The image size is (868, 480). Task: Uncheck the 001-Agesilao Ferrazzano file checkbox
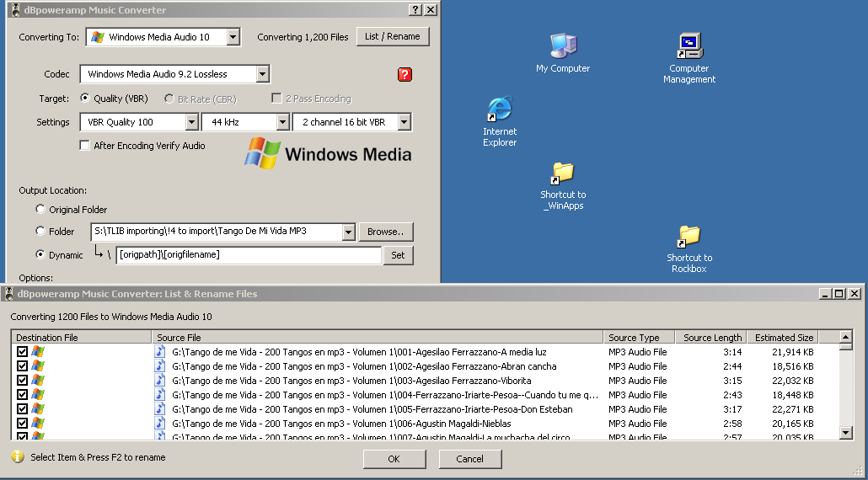pyautogui.click(x=23, y=352)
